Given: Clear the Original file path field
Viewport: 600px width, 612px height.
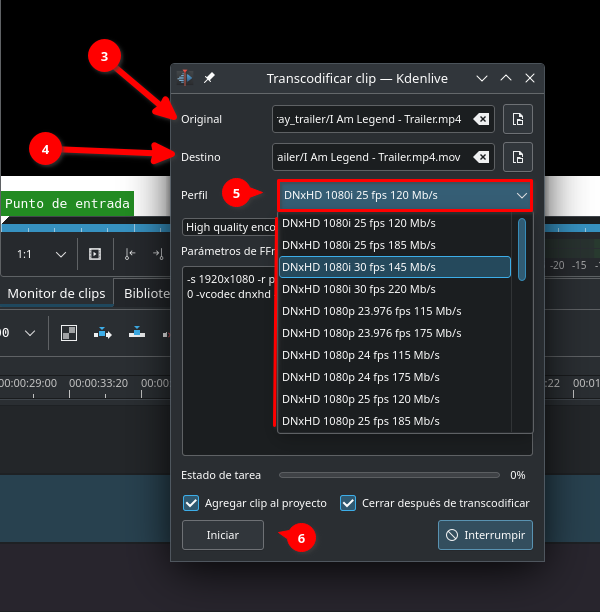Looking at the screenshot, I should 481,119.
